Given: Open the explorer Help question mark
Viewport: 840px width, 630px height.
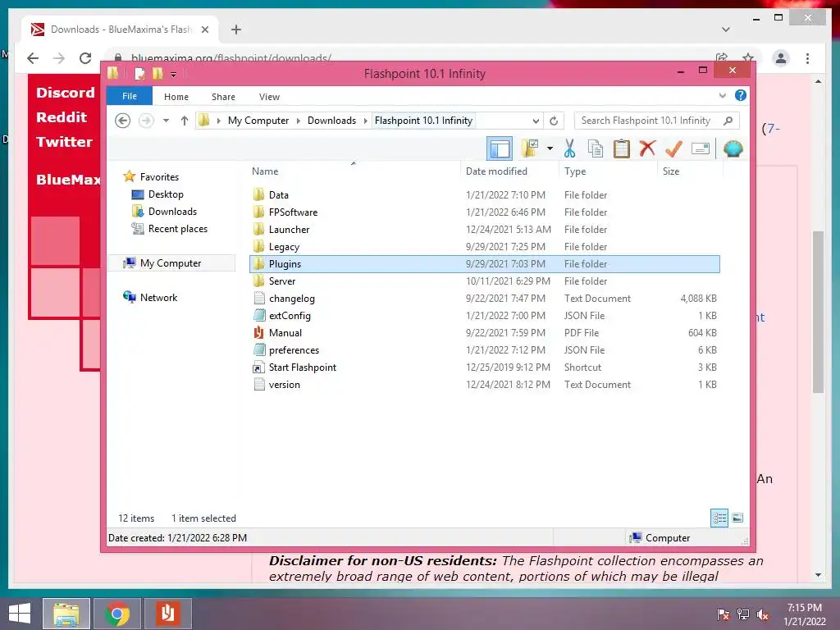Looking at the screenshot, I should pyautogui.click(x=741, y=95).
